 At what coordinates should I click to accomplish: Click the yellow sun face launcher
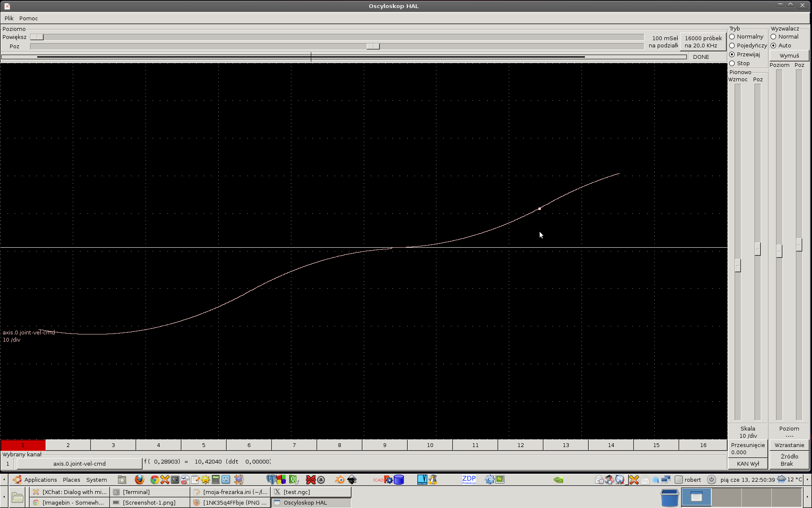tap(206, 480)
